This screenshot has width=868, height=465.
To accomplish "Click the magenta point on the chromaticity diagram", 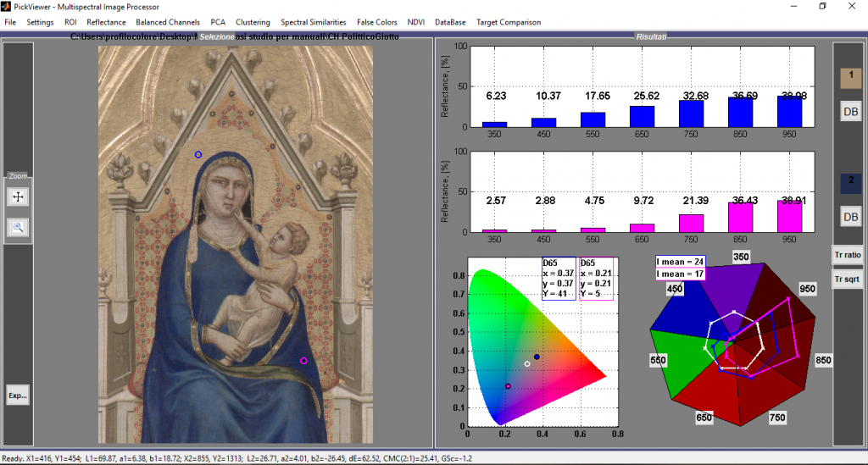I will [x=508, y=386].
